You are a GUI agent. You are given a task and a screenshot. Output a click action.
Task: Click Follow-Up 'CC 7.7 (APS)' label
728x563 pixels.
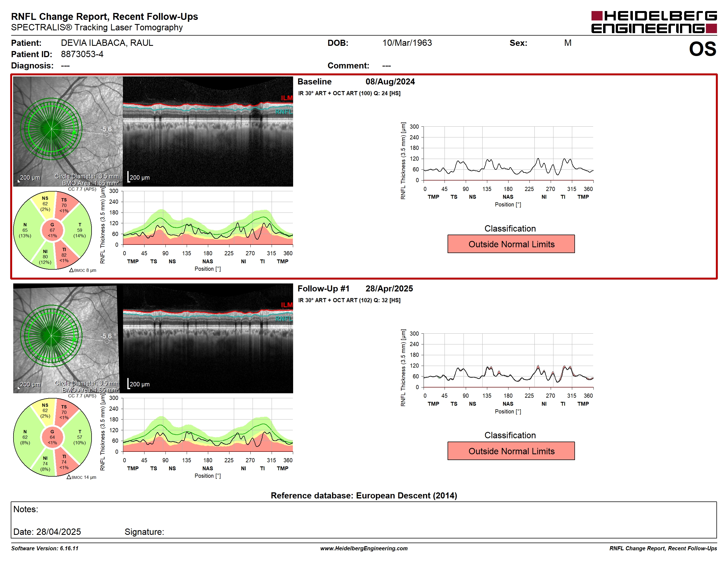point(82,396)
